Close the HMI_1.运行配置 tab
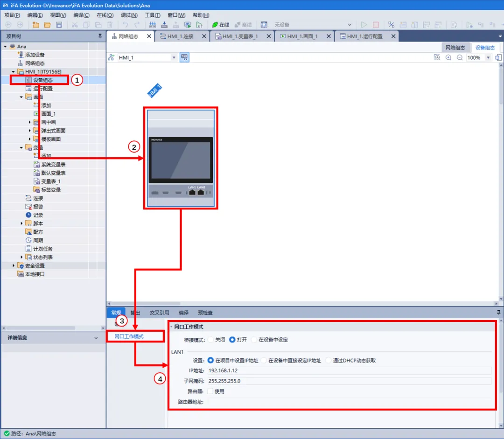This screenshot has height=439, width=504. click(393, 36)
